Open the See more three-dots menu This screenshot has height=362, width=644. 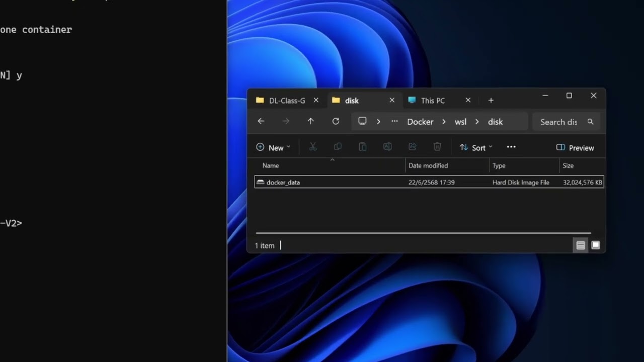point(511,147)
